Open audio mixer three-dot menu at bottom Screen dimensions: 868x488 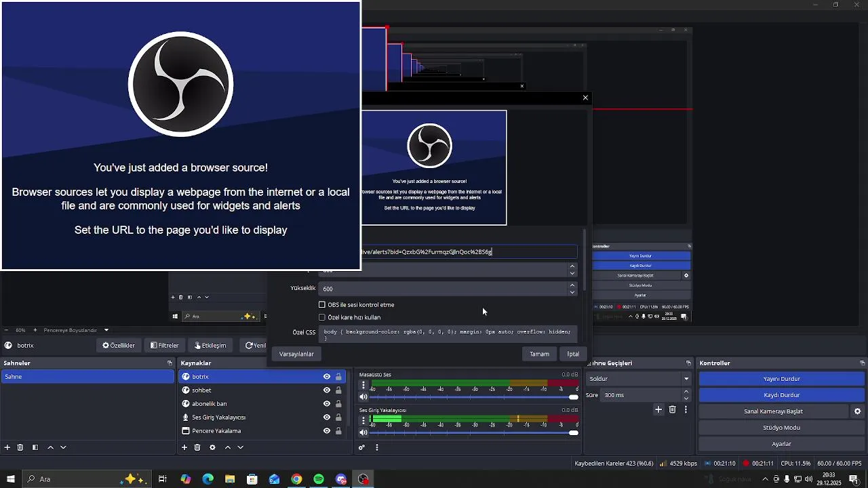[377, 447]
